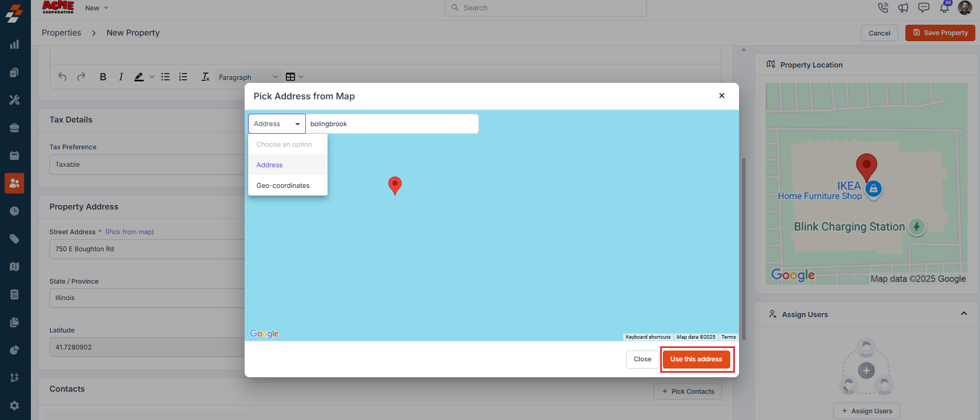Viewport: 980px width, 420px height.
Task: Insert a numbered list
Action: pos(183,77)
